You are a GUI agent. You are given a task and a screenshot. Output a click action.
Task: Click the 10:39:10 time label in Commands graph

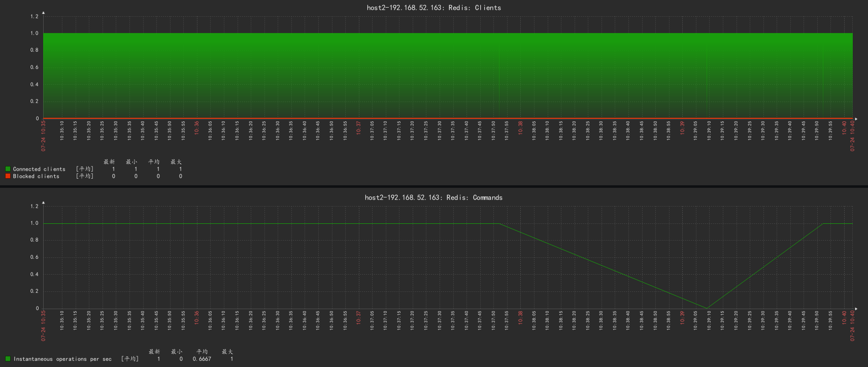pyautogui.click(x=710, y=320)
